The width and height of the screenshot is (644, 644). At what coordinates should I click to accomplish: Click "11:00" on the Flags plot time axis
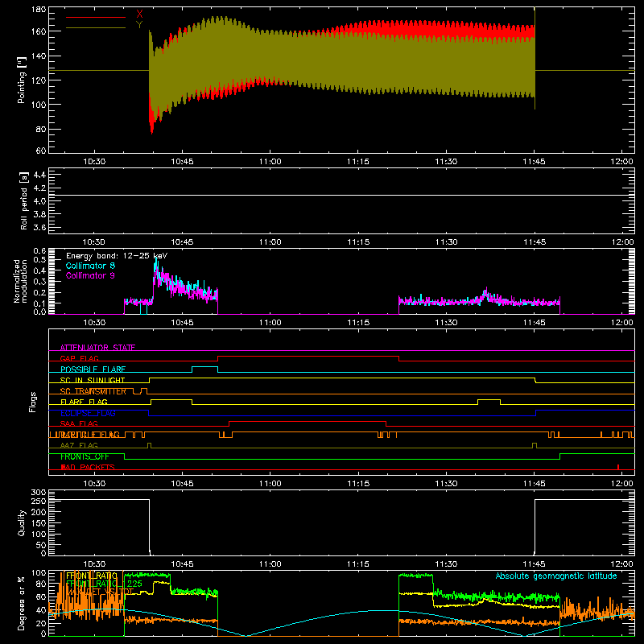coord(270,484)
